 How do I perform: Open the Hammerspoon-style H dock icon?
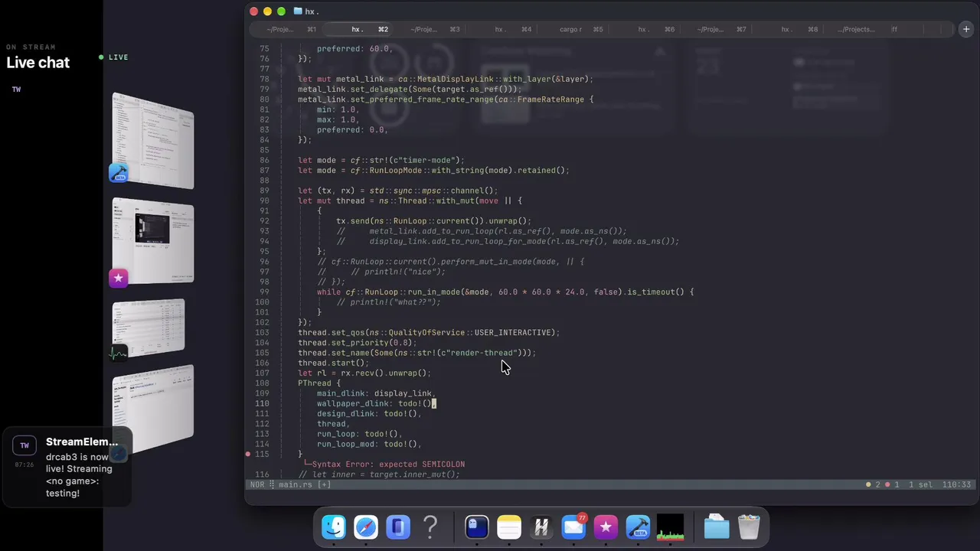(541, 527)
